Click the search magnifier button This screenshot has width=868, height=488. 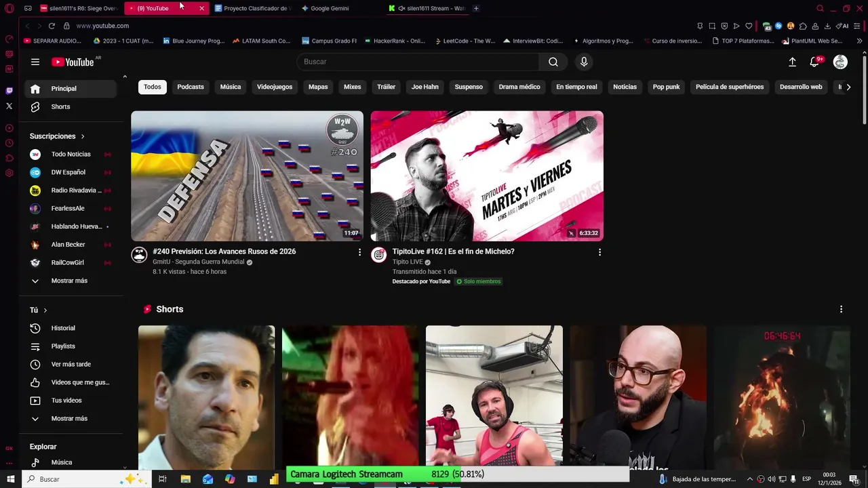pos(553,62)
